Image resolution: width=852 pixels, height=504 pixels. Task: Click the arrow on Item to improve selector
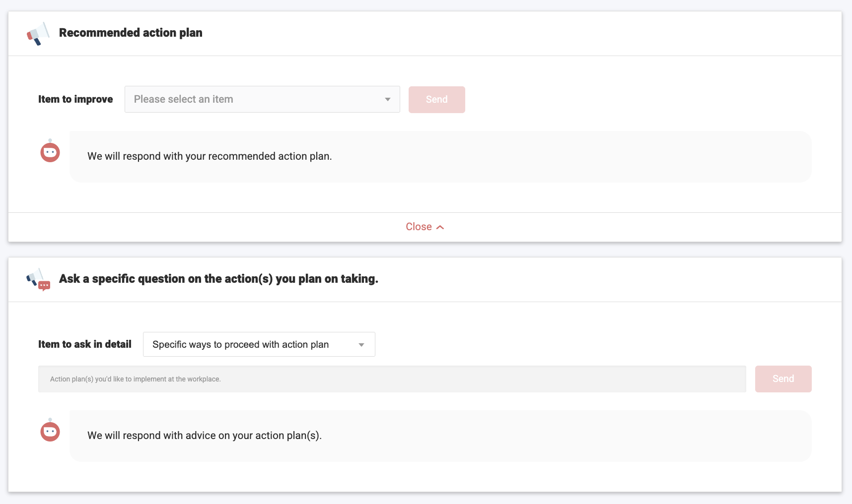387,100
